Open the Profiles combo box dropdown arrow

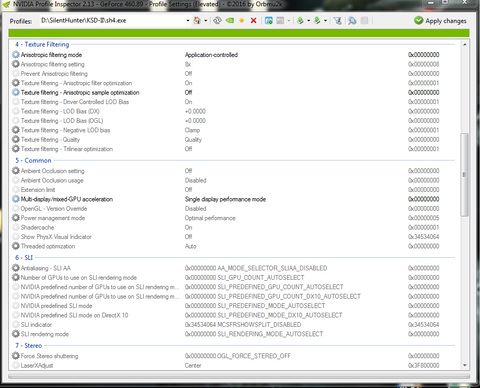pos(188,21)
